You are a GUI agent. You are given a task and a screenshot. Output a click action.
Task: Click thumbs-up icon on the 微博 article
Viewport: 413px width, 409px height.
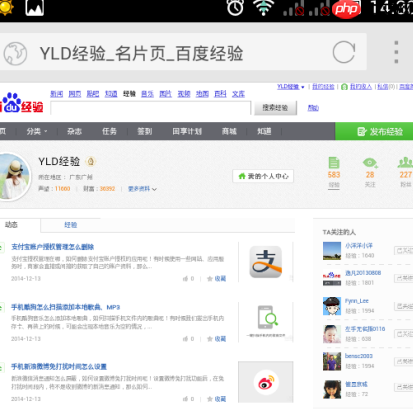185,399
